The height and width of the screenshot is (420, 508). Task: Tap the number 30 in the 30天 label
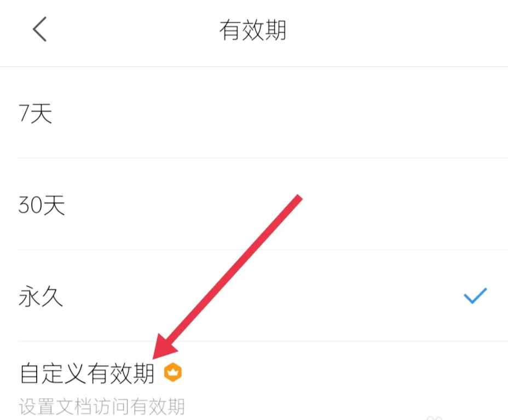pos(30,205)
